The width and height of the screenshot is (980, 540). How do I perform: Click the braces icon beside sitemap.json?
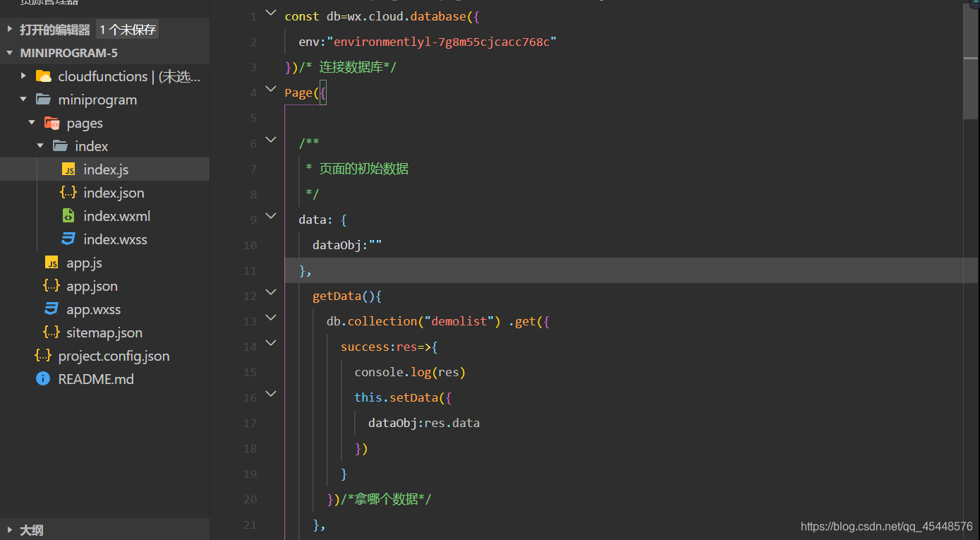pyautogui.click(x=52, y=332)
